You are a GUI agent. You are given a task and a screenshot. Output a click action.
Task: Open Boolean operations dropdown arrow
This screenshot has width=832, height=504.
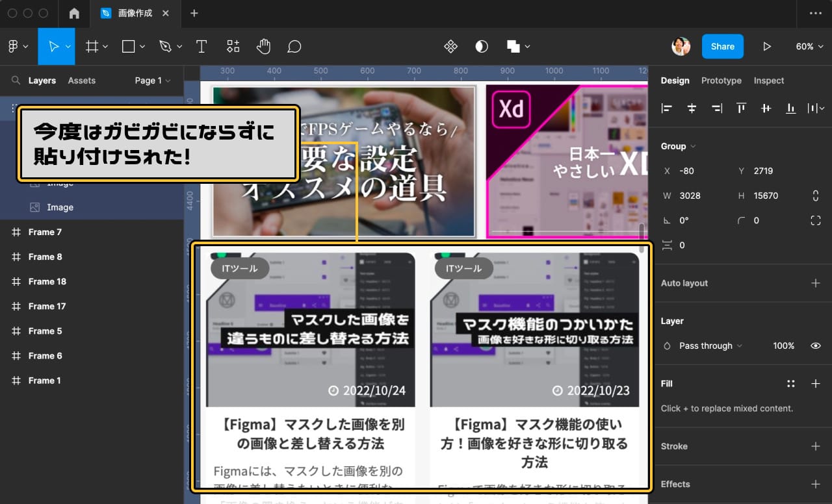pos(527,47)
